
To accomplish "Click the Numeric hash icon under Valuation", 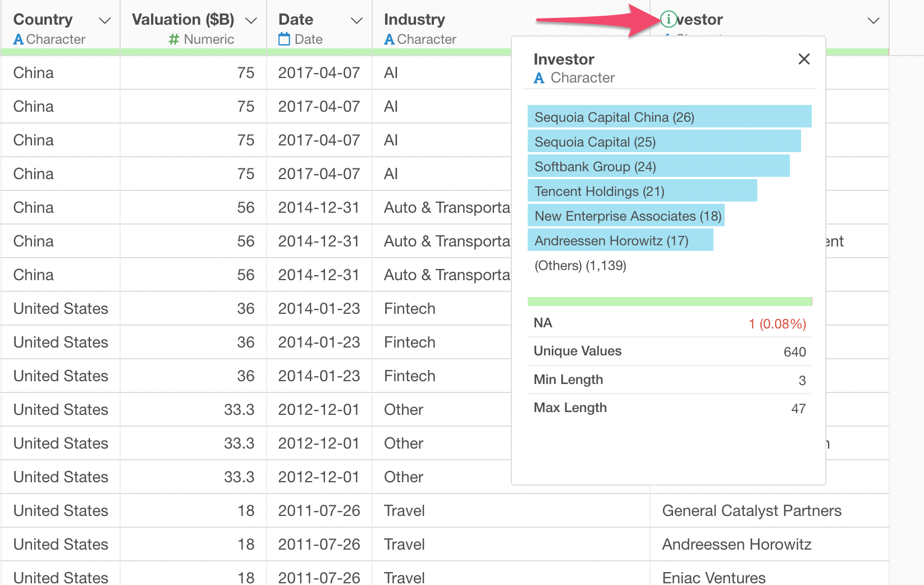I will (174, 40).
